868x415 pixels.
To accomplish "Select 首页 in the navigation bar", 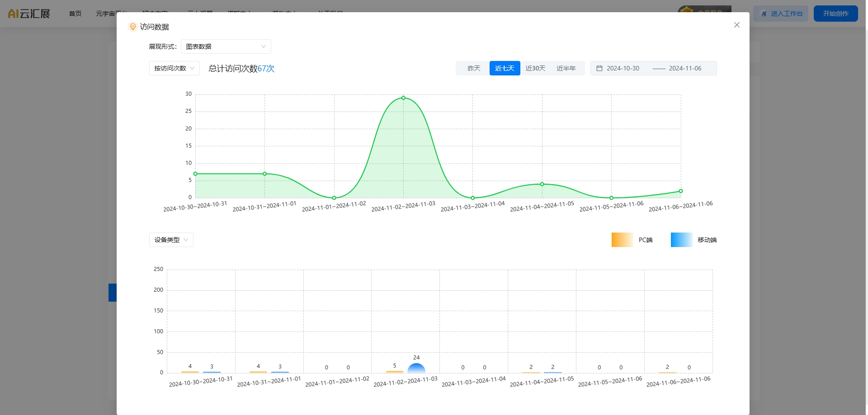I will 75,13.
